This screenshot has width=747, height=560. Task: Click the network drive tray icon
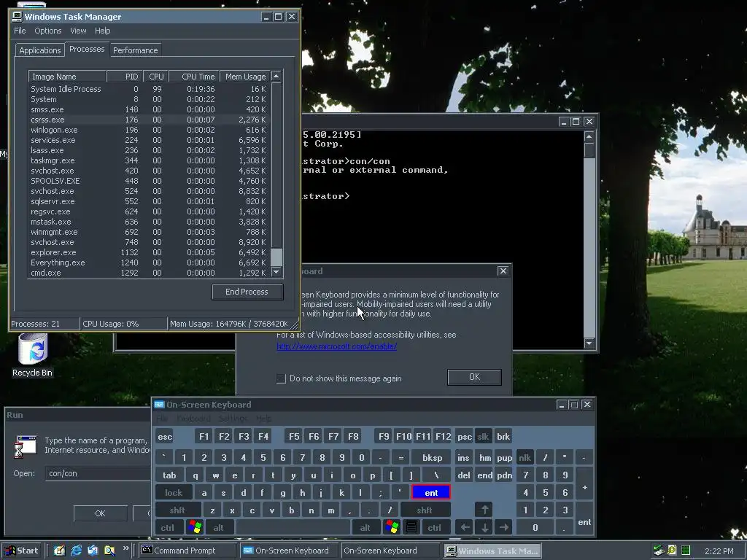[x=659, y=551]
